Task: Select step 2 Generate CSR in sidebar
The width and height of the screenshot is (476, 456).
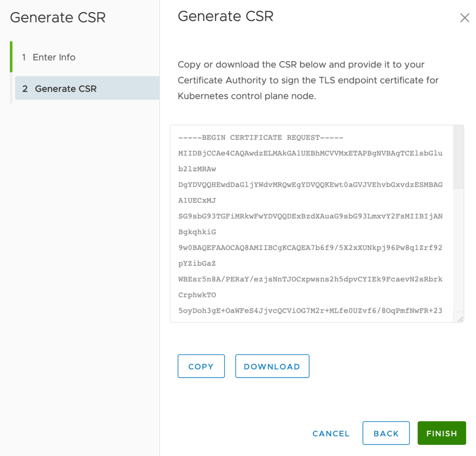Action: [66, 88]
